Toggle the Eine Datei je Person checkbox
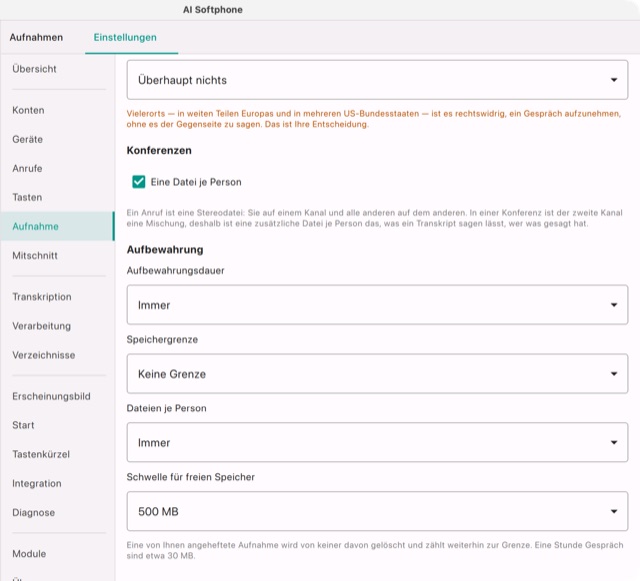 pyautogui.click(x=139, y=182)
